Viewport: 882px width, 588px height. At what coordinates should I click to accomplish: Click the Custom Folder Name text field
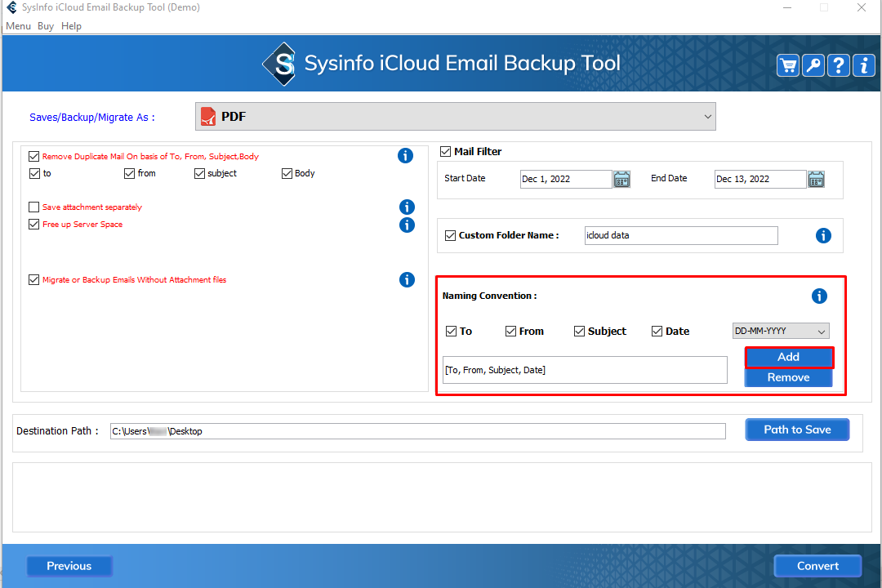click(x=681, y=235)
